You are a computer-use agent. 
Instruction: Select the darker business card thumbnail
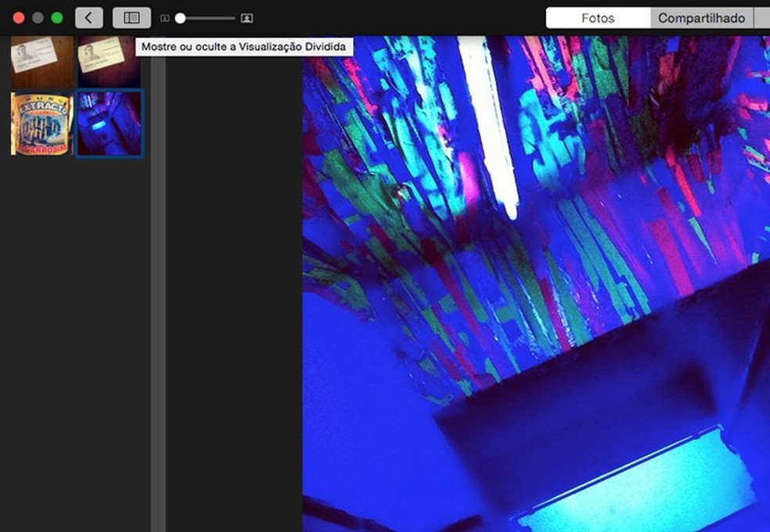coord(109,61)
